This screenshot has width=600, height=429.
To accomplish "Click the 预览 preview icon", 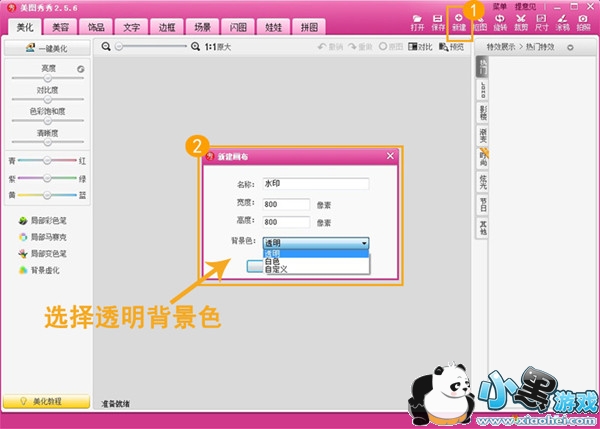I will pos(452,47).
